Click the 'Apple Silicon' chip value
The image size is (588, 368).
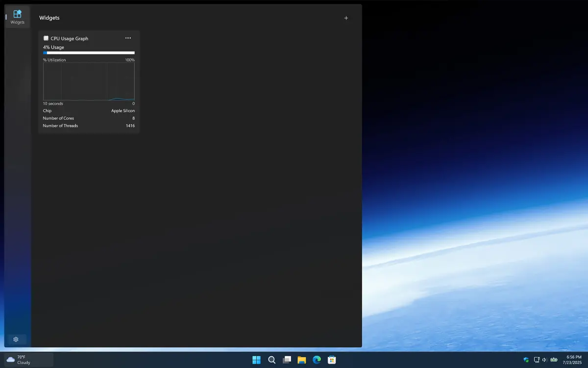click(x=123, y=111)
